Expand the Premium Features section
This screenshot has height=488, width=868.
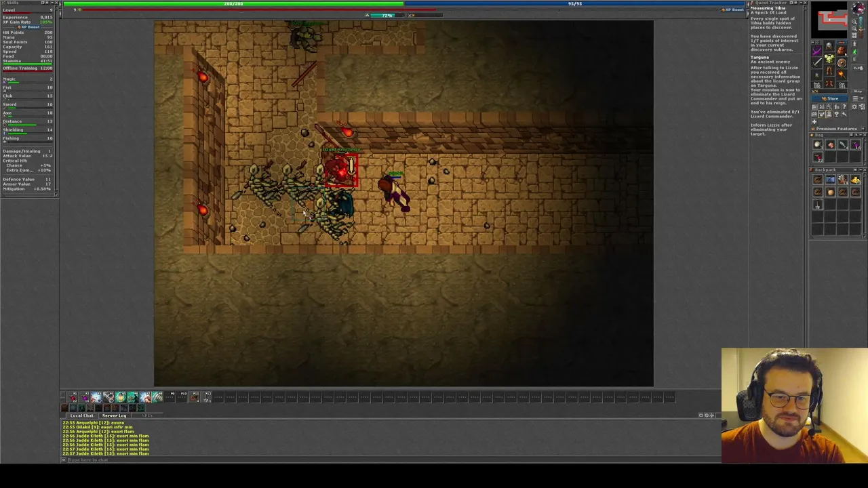point(863,129)
